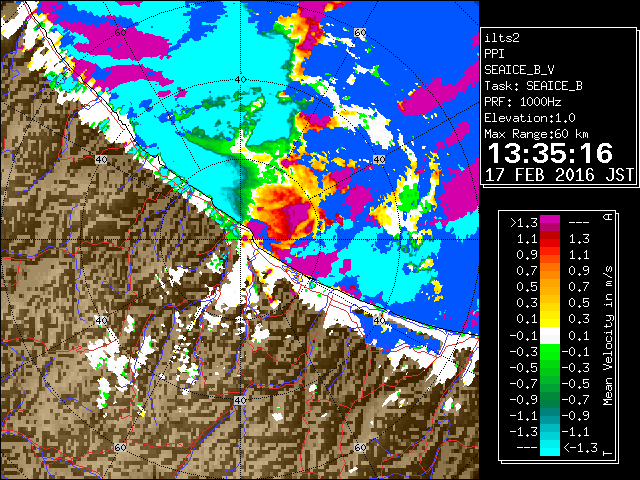Click the 13:35:16 timestamp
The image size is (640, 480).
(550, 153)
